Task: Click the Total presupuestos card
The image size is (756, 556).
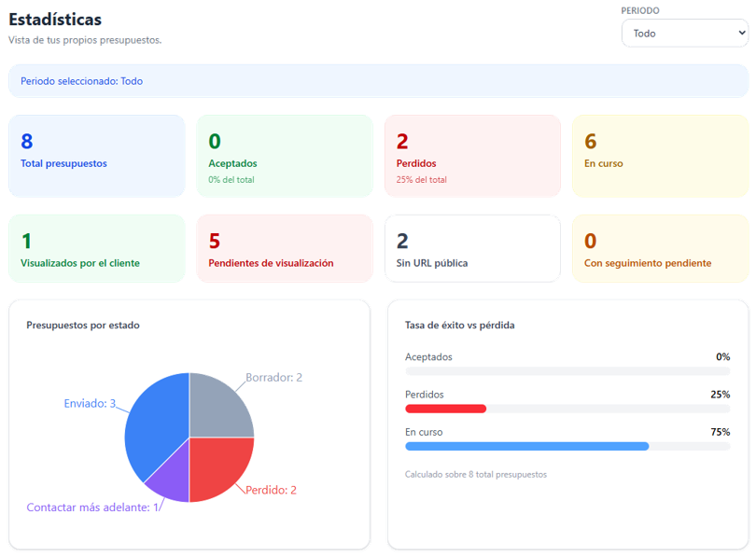Action: [x=97, y=156]
